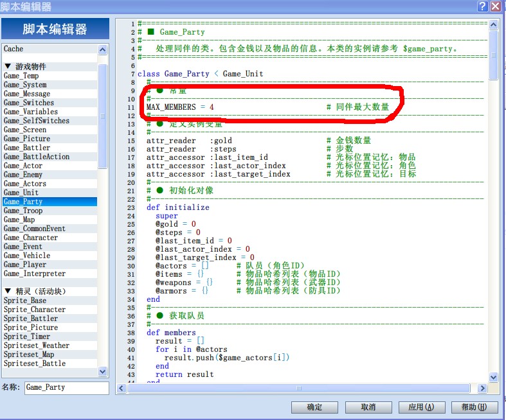Select the Game_Player script
Image resolution: width=506 pixels, height=420 pixels.
(50, 265)
